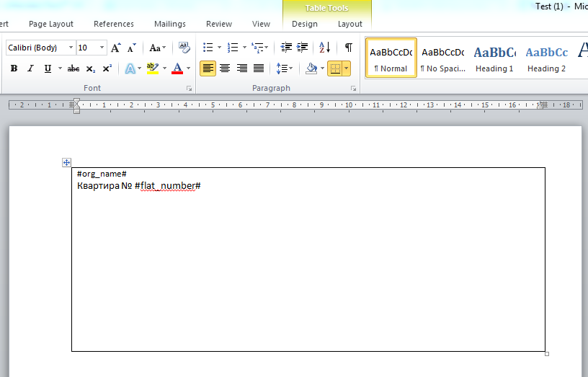588x377 pixels.
Task: Open the font size dropdown
Action: pyautogui.click(x=102, y=48)
